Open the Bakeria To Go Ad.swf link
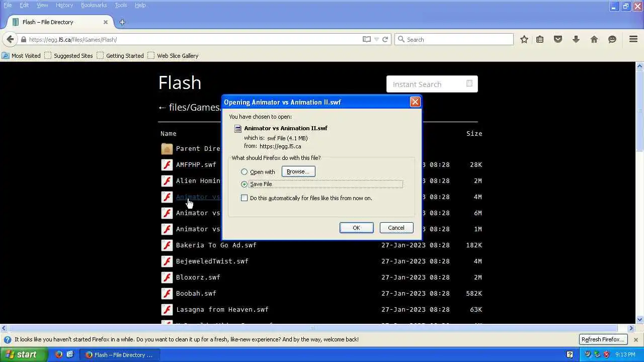 click(216, 245)
